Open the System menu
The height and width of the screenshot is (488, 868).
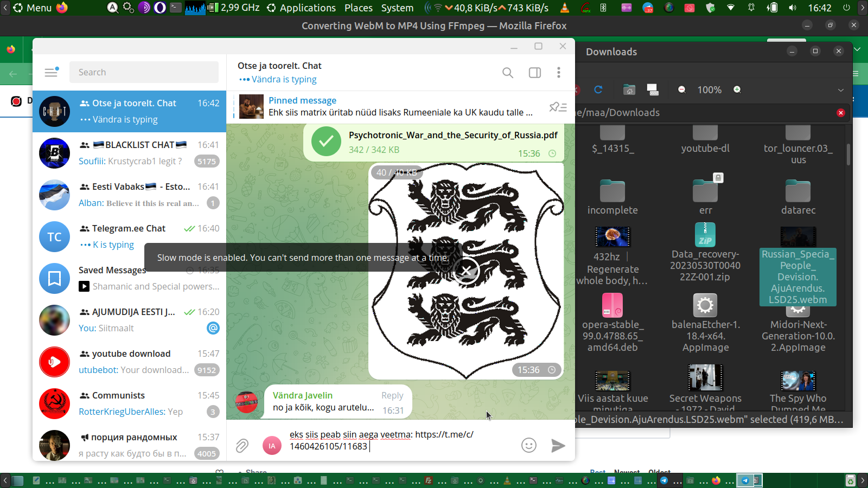[x=397, y=8]
